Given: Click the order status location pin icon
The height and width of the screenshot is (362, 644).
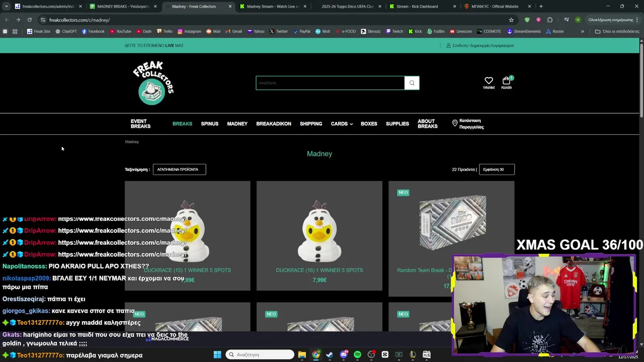Looking at the screenshot, I should [455, 123].
